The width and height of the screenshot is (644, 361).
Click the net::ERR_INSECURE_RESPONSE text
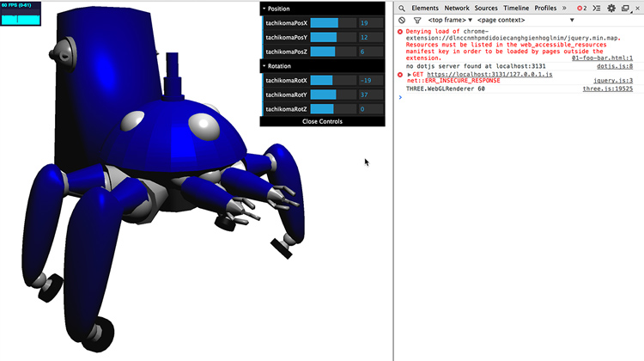click(453, 81)
